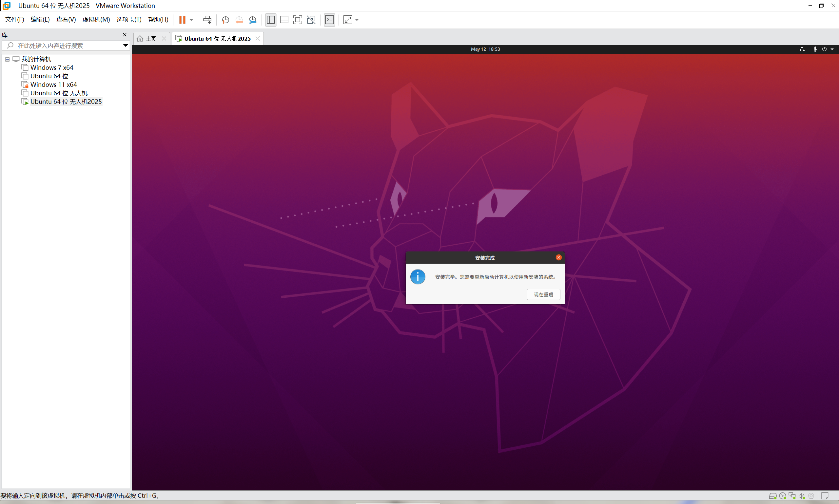Select the Ubuntu 64 位 virtual machine
Viewport: 839px width, 504px height.
pyautogui.click(x=49, y=76)
